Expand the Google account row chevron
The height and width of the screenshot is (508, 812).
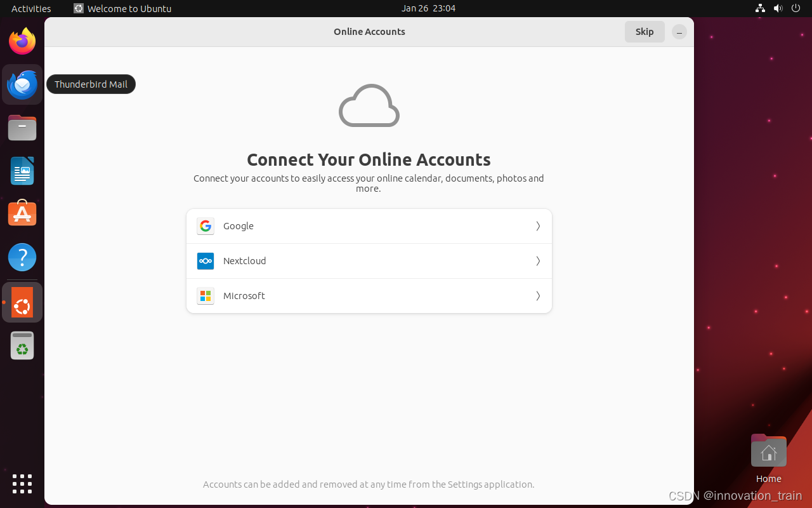point(537,225)
